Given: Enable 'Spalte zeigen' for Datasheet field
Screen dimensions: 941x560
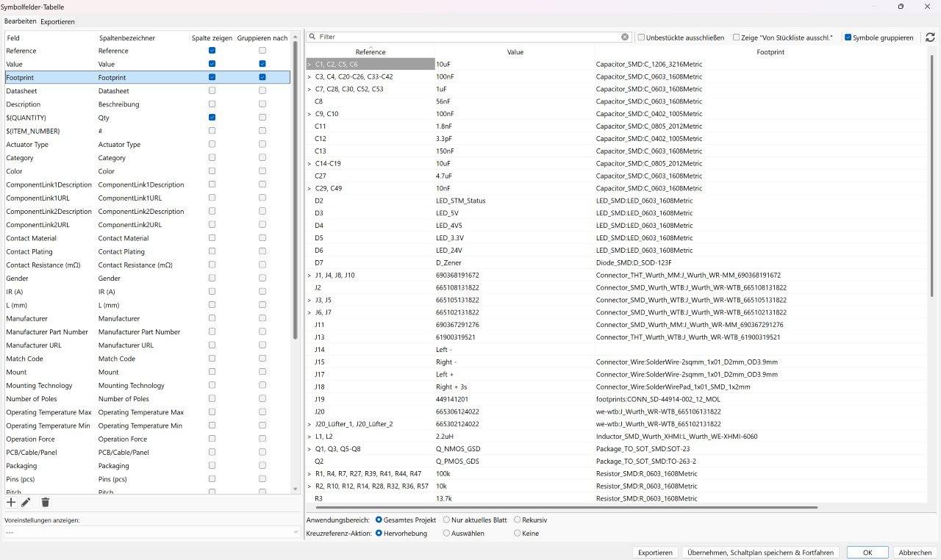Looking at the screenshot, I should (x=212, y=91).
